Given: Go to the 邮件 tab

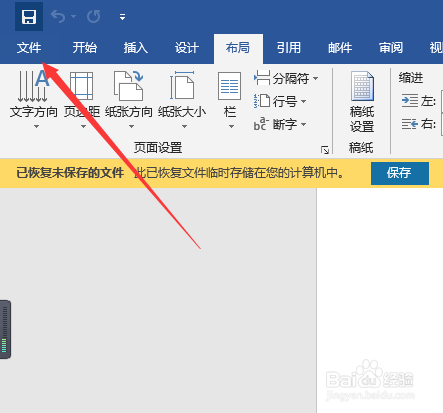Looking at the screenshot, I should coord(340,48).
